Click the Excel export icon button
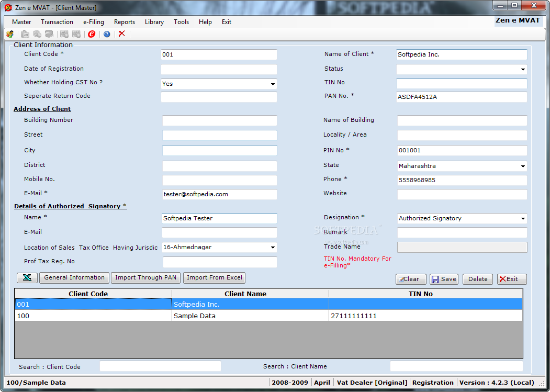 tap(27, 277)
